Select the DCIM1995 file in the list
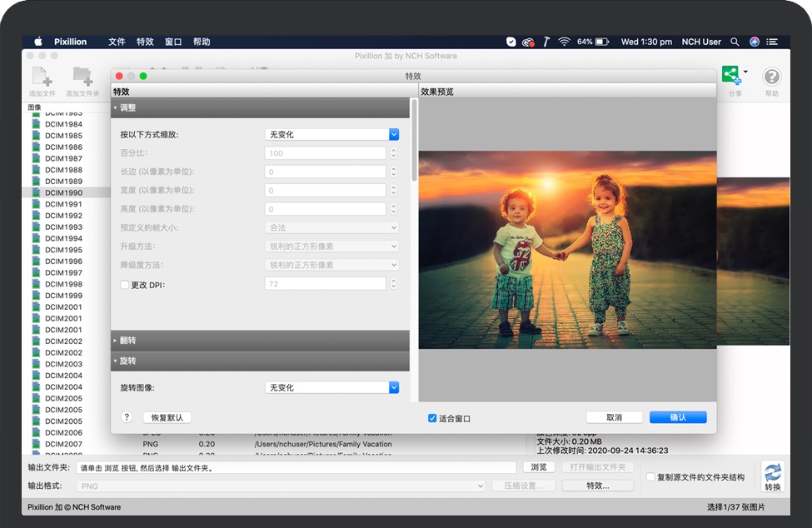The width and height of the screenshot is (812, 528). [x=62, y=250]
